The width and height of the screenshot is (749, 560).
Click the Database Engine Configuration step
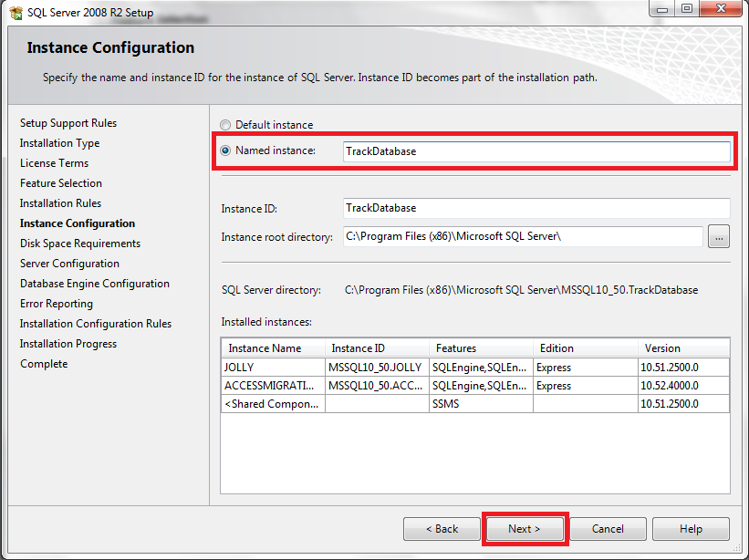tap(95, 284)
